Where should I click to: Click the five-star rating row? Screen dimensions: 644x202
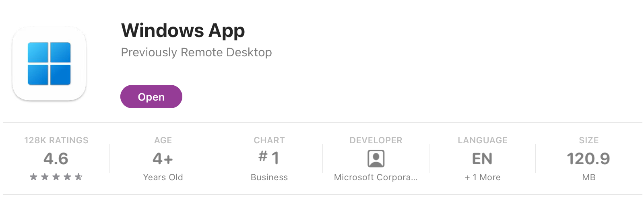pyautogui.click(x=56, y=177)
